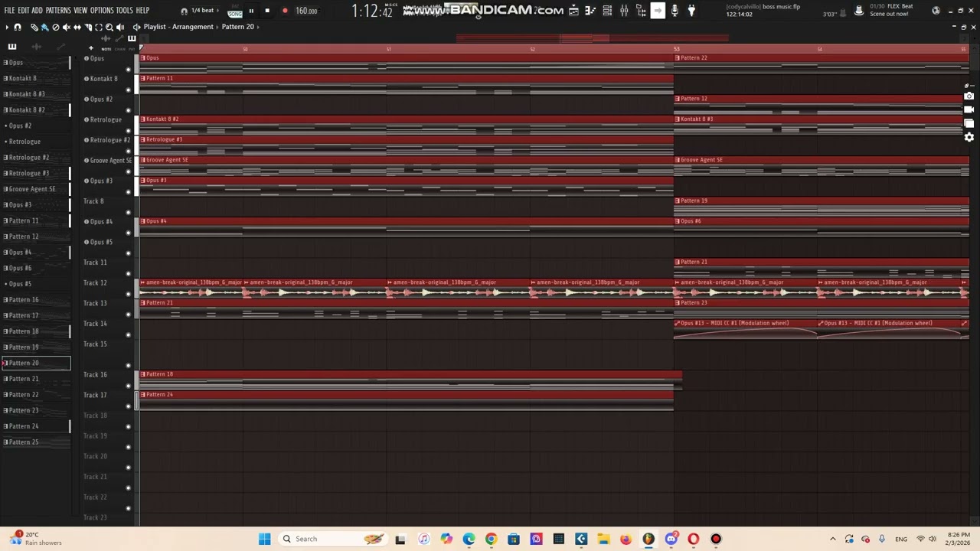Open the Pattern 22 clip menu
This screenshot has height=551, width=980.
tap(678, 58)
